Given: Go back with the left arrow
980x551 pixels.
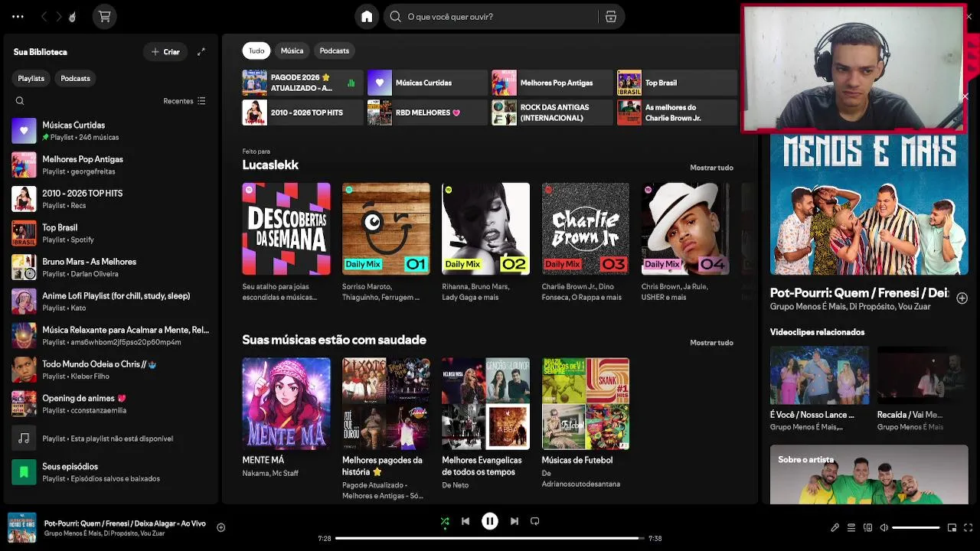Looking at the screenshot, I should tap(44, 16).
